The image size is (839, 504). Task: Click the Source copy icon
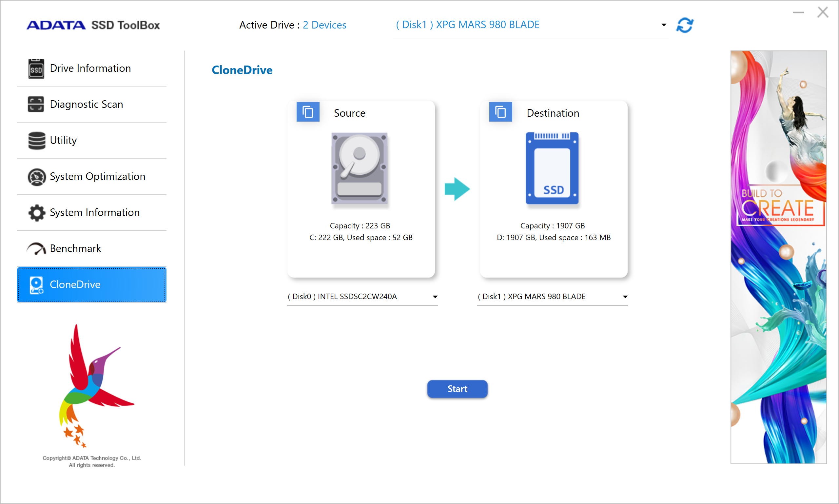(308, 112)
